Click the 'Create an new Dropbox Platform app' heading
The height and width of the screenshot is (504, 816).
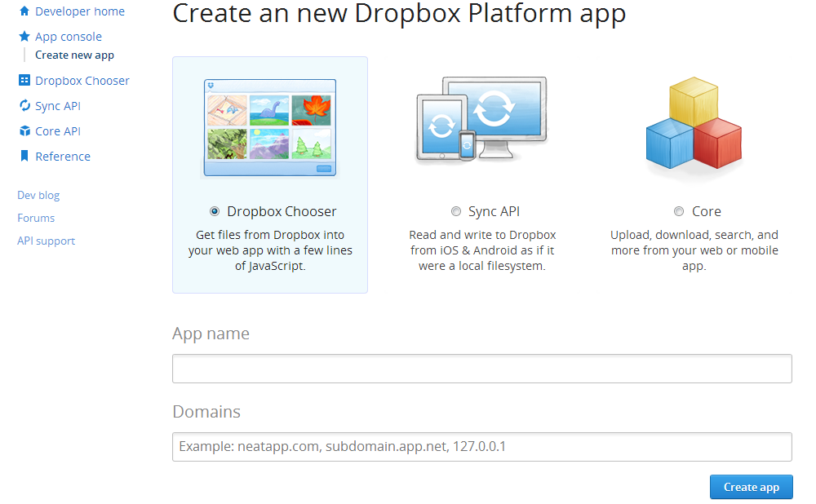point(399,14)
